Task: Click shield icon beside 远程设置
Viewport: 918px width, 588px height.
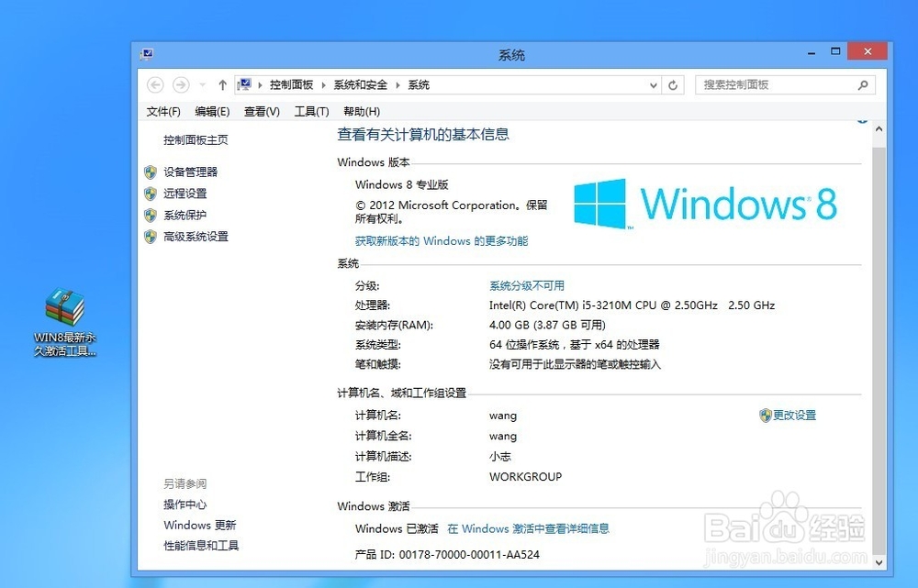Action: [151, 194]
